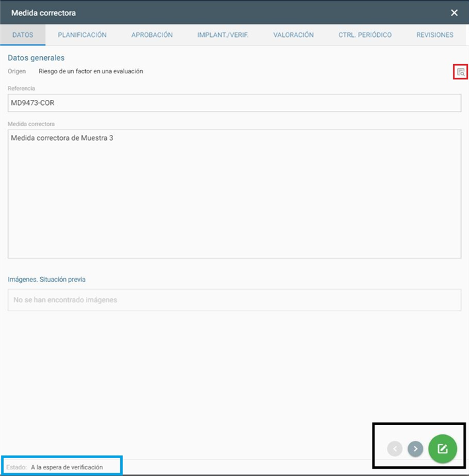Switch to the VALORACIÓN tab
The image size is (469, 476).
click(293, 35)
